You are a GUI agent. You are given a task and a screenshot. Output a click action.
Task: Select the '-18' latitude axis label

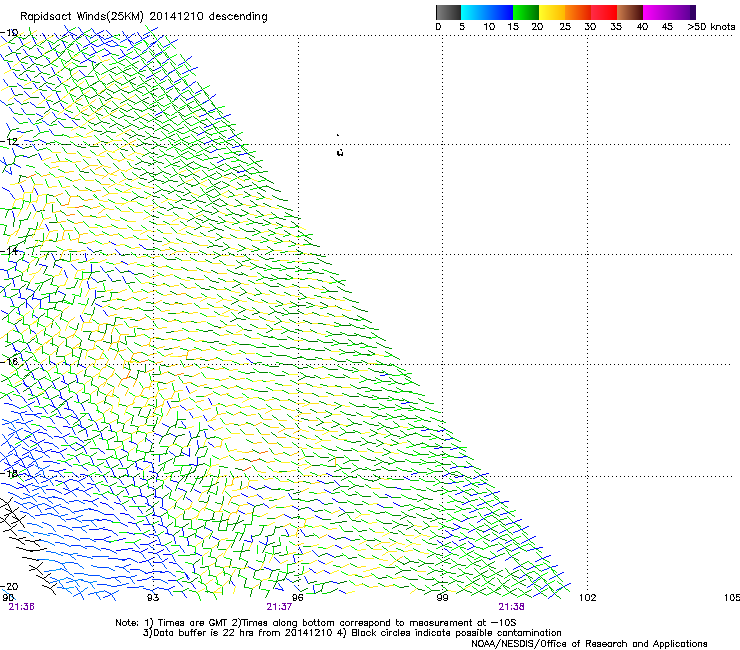point(9,473)
